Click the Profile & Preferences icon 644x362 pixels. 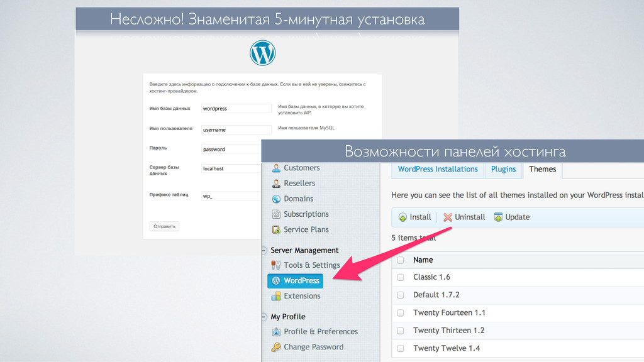pyautogui.click(x=276, y=332)
